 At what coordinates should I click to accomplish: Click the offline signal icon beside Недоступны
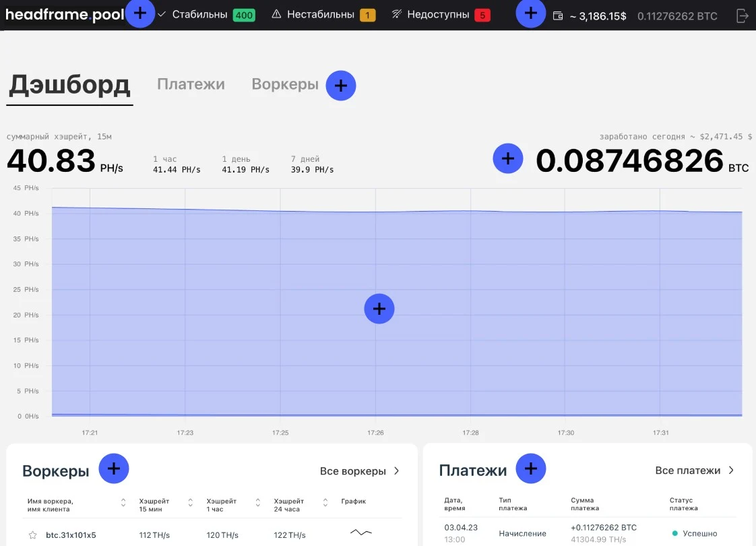point(397,14)
